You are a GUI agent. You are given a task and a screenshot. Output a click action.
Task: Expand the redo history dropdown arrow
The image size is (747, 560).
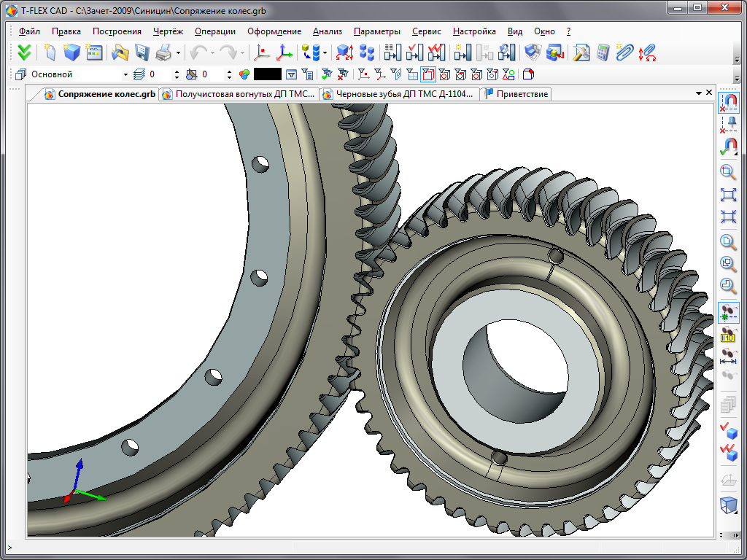242,52
